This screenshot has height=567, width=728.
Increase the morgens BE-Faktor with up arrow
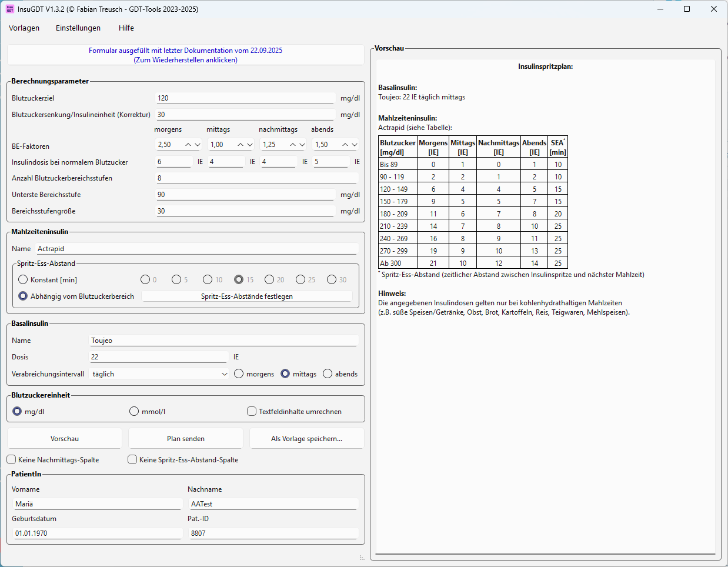(x=188, y=145)
